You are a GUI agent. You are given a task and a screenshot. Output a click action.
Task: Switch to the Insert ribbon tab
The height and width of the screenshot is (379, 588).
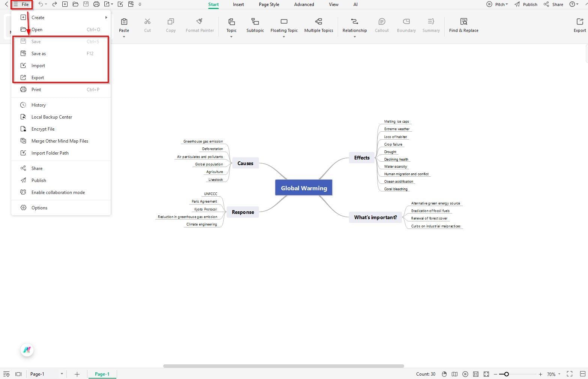tap(238, 4)
